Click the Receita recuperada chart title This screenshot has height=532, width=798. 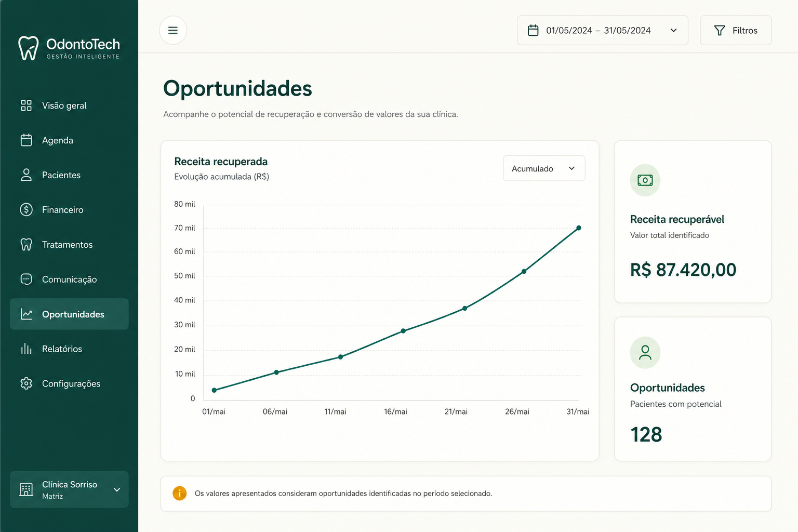point(221,162)
